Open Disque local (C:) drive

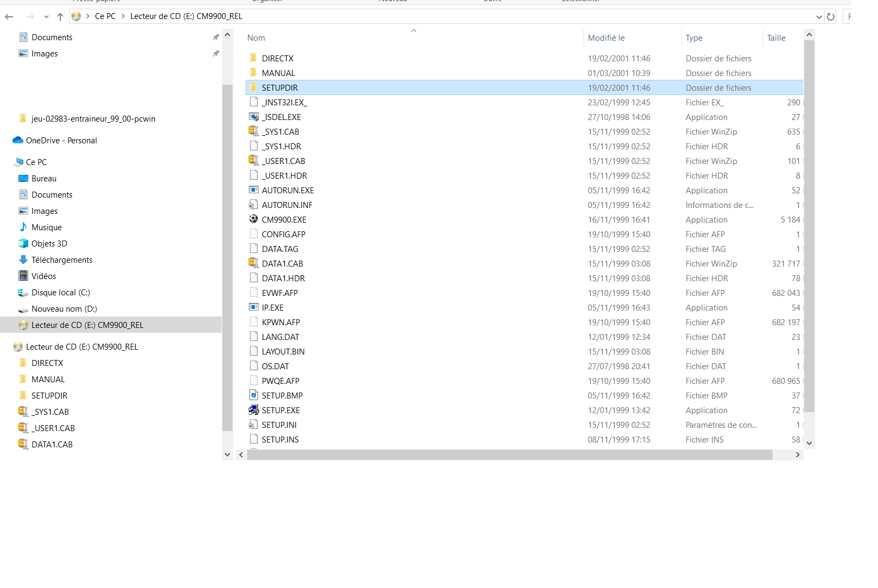click(x=61, y=293)
